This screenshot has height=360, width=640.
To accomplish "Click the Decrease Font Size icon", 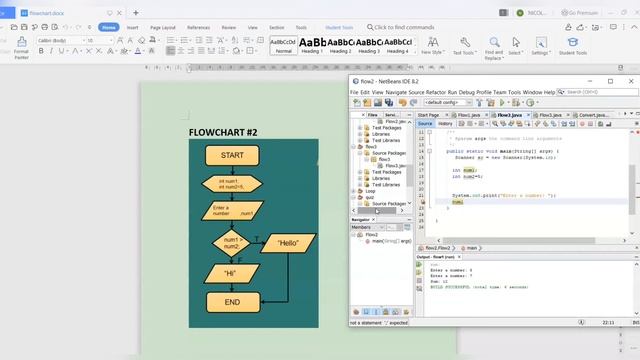I will click(x=130, y=40).
